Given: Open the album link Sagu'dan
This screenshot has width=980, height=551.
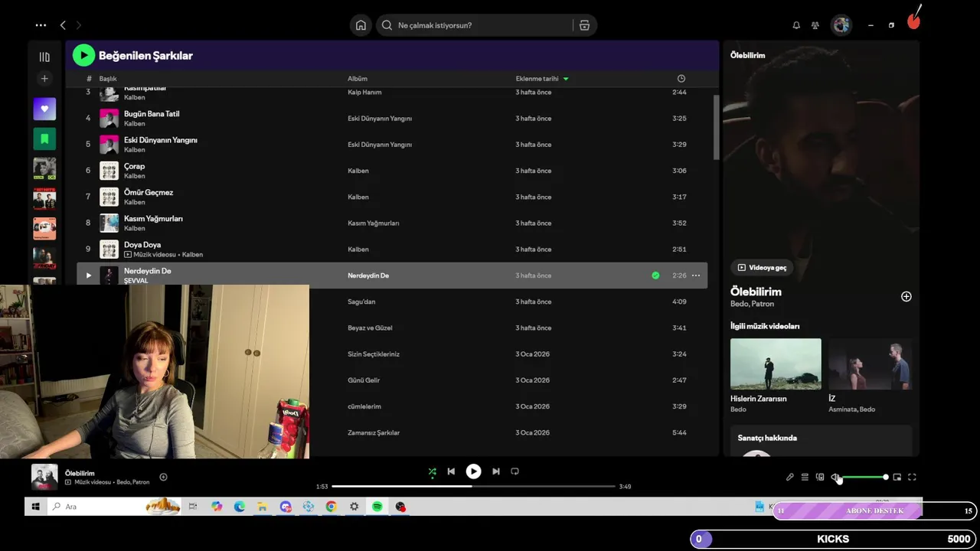Looking at the screenshot, I should tap(361, 302).
